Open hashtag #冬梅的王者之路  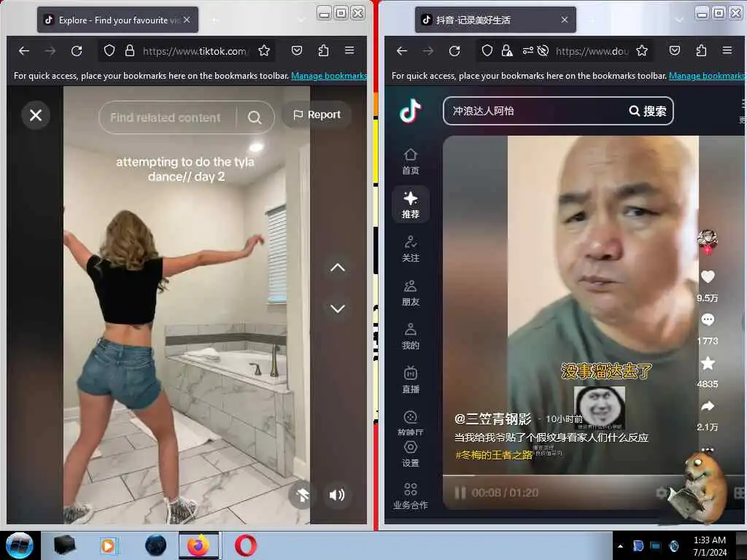click(494, 455)
